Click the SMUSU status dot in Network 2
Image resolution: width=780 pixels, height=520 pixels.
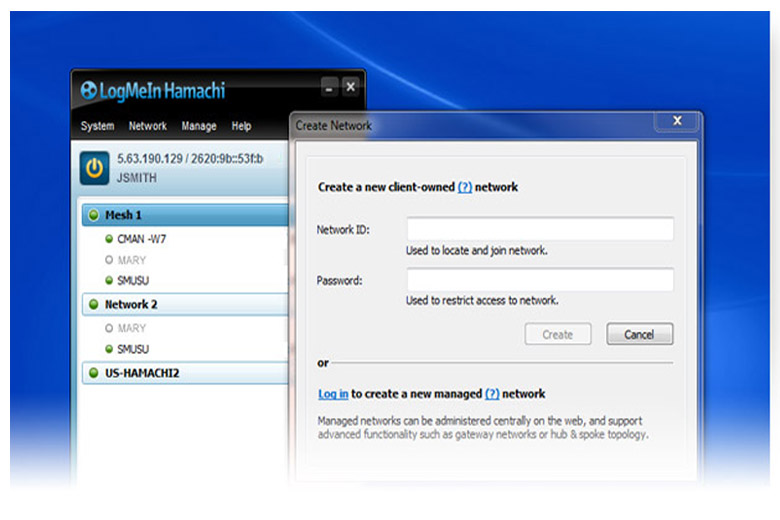coord(109,349)
